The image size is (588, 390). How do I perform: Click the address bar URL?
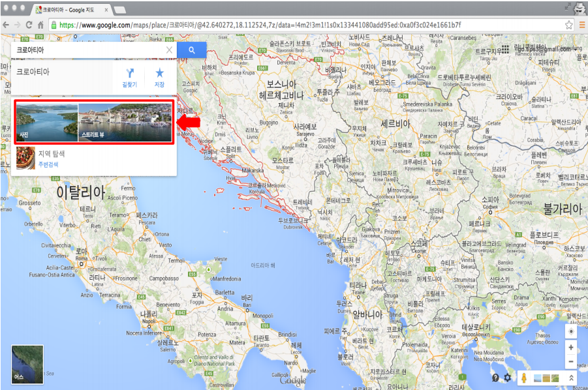coord(260,25)
